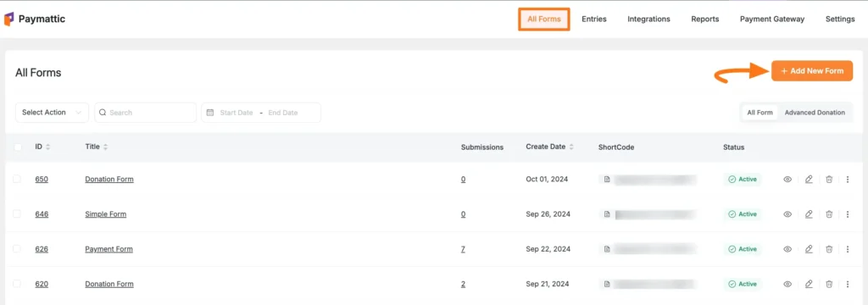This screenshot has width=868, height=305.
Task: Click the Add New Form button
Action: [812, 71]
